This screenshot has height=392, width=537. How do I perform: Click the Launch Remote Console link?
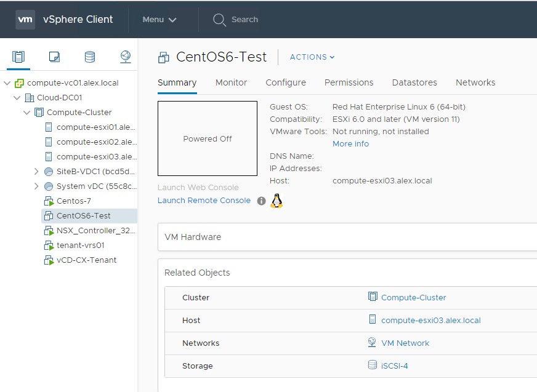point(204,201)
